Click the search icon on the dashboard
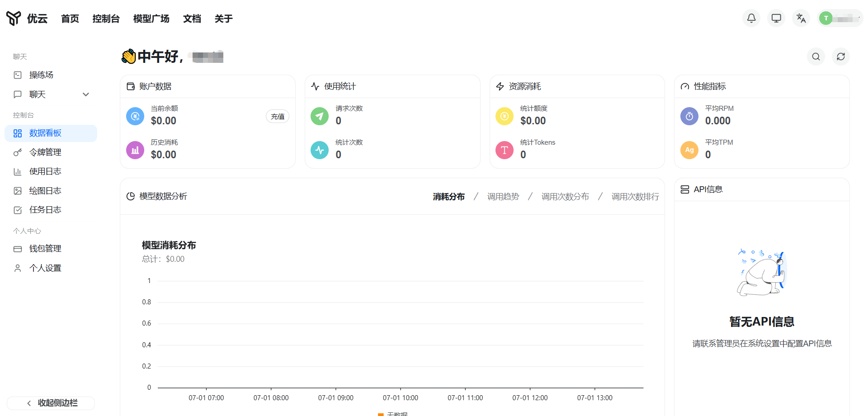Screen dimensions: 868x416 [816, 57]
